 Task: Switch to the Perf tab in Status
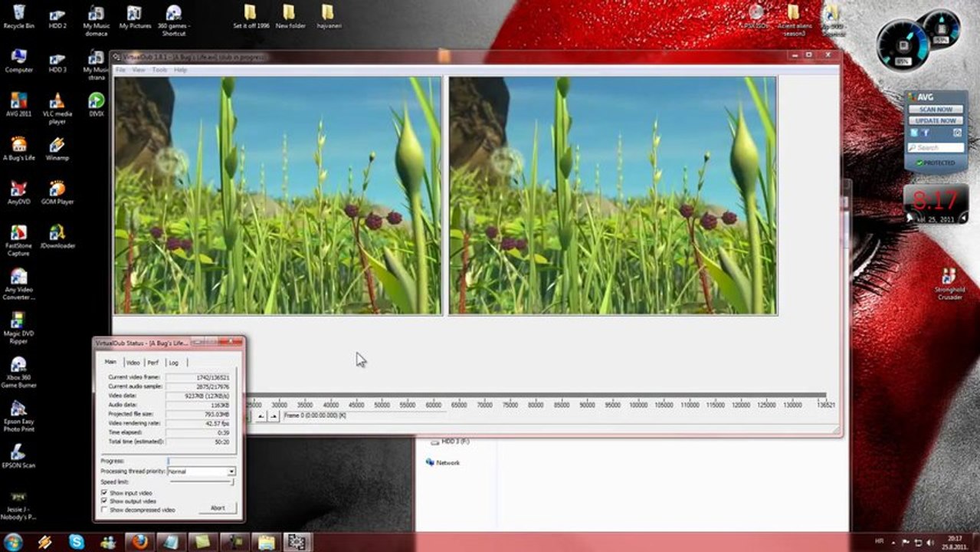(x=153, y=363)
